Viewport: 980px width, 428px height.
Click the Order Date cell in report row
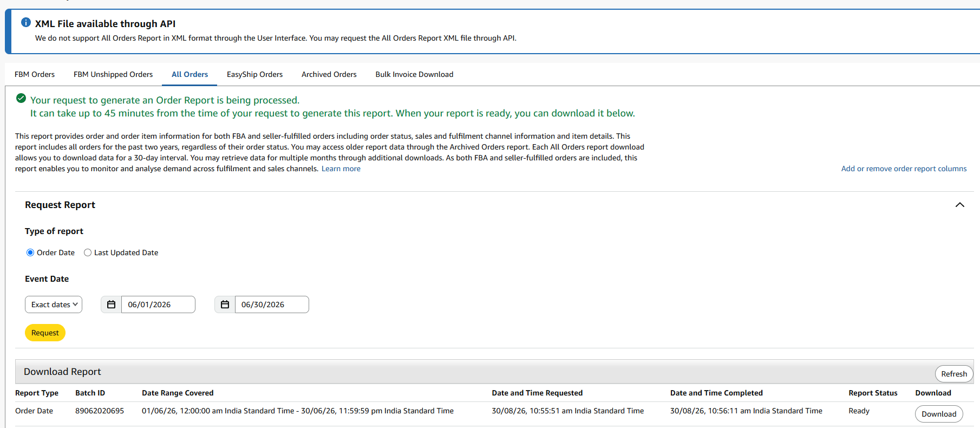(x=34, y=411)
